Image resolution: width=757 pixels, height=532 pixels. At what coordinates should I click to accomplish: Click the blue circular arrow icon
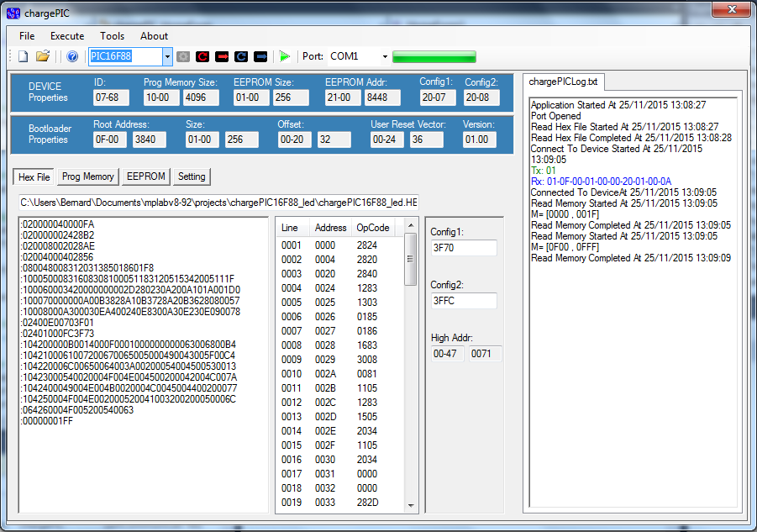pyautogui.click(x=241, y=56)
